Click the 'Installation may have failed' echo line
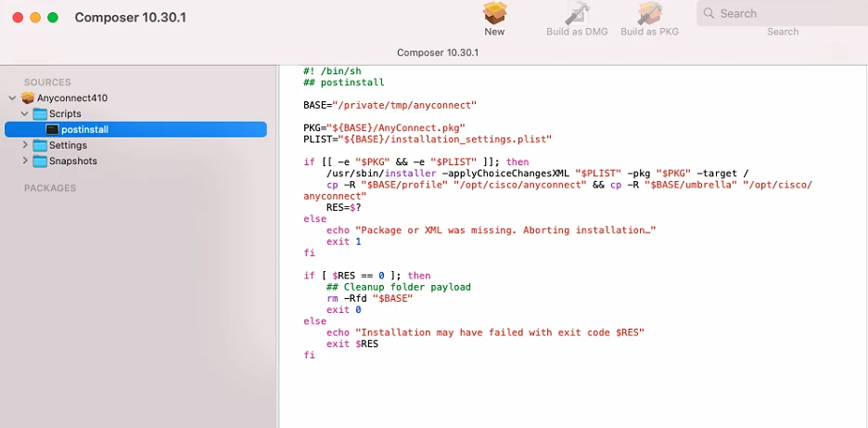 click(x=486, y=332)
